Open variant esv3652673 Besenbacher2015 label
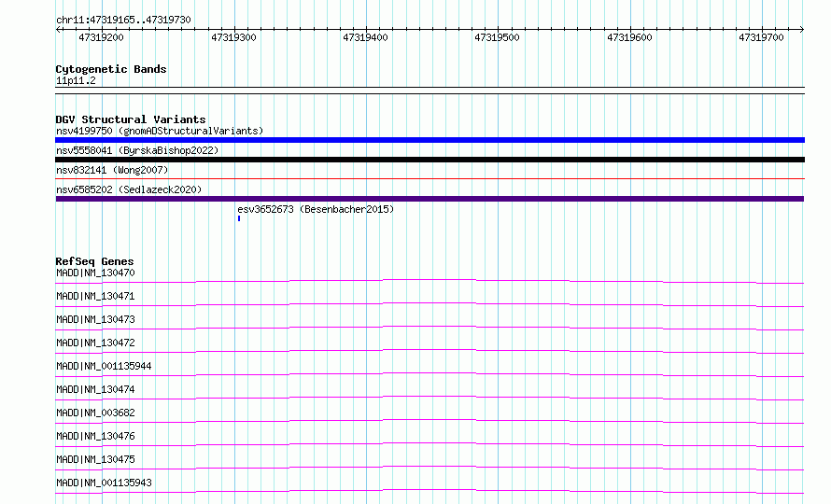Viewport: 831px width, 504px height. [x=316, y=209]
